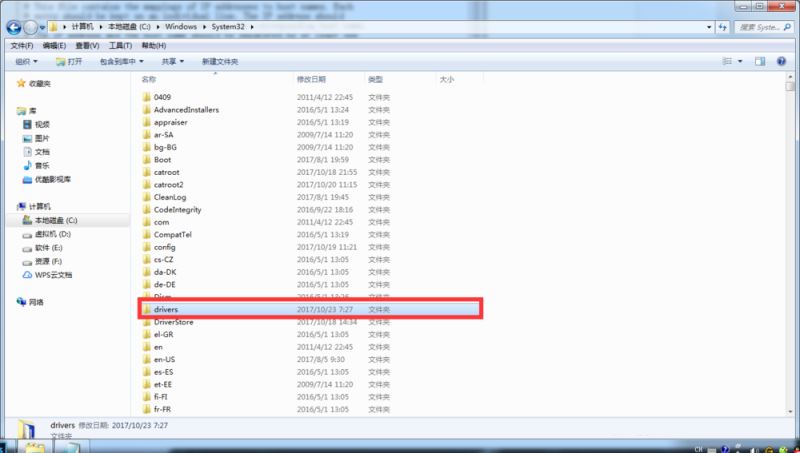Image resolution: width=800 pixels, height=453 pixels.
Task: Click the drivers folder icon
Action: (147, 310)
